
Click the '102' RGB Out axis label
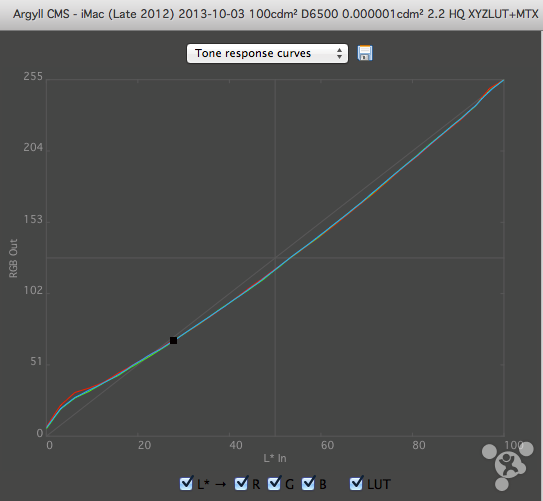tap(33, 290)
